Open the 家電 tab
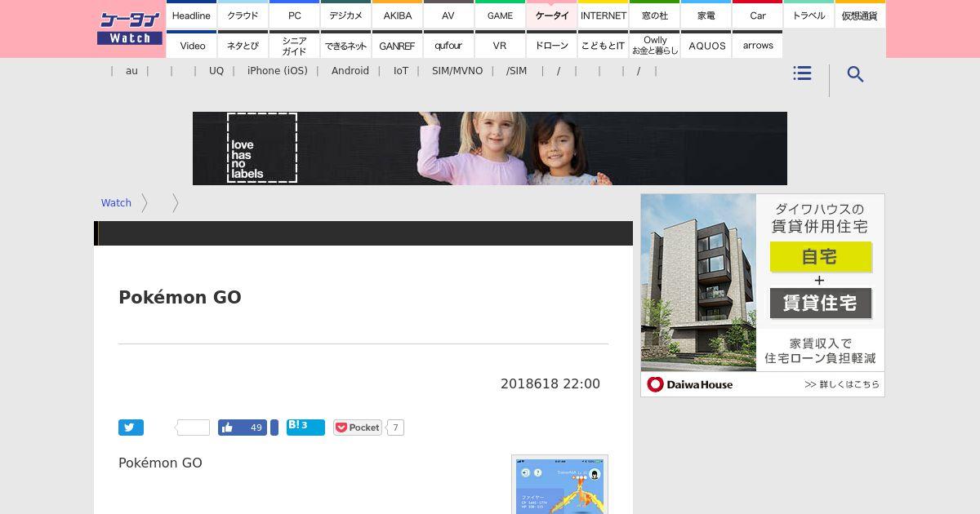This screenshot has width=980, height=514. click(x=706, y=15)
